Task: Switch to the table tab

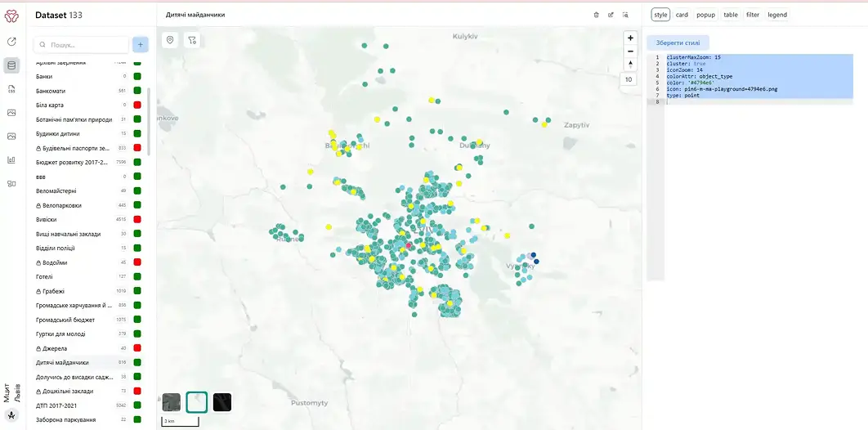Action: pos(731,15)
